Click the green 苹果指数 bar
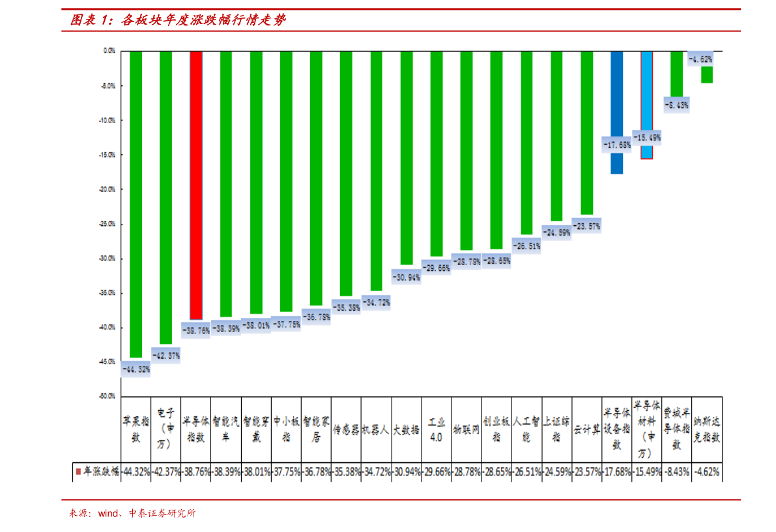The width and height of the screenshot is (776, 532). [136, 202]
